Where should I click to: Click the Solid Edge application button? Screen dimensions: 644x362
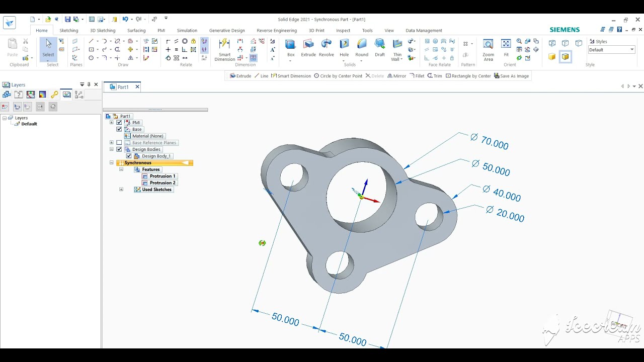(x=9, y=23)
